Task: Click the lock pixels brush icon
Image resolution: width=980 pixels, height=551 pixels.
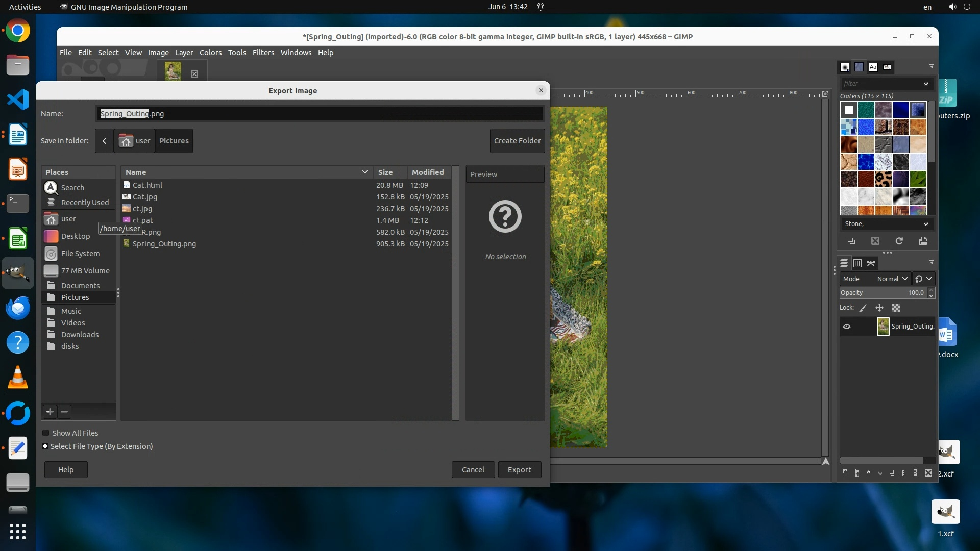Action: 863,308
